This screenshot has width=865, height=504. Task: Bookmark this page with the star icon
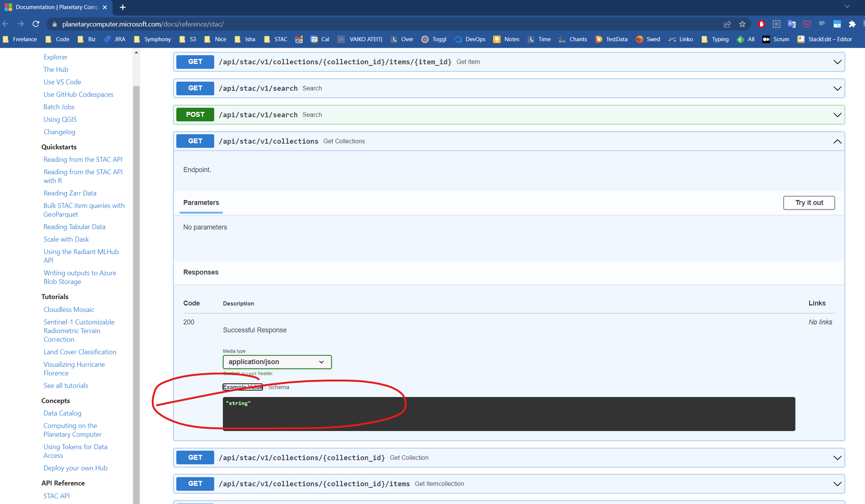coord(742,24)
